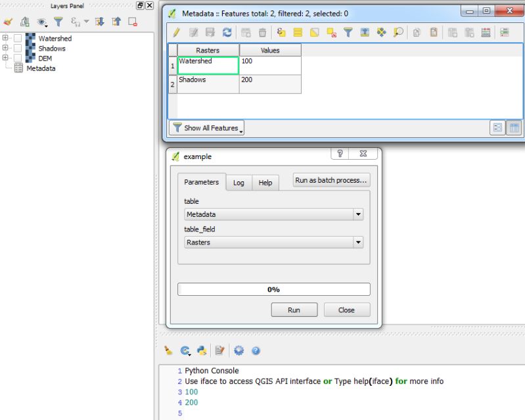The height and width of the screenshot is (420, 525).
Task: Float the Layers Panel undock button
Action: [140, 5]
